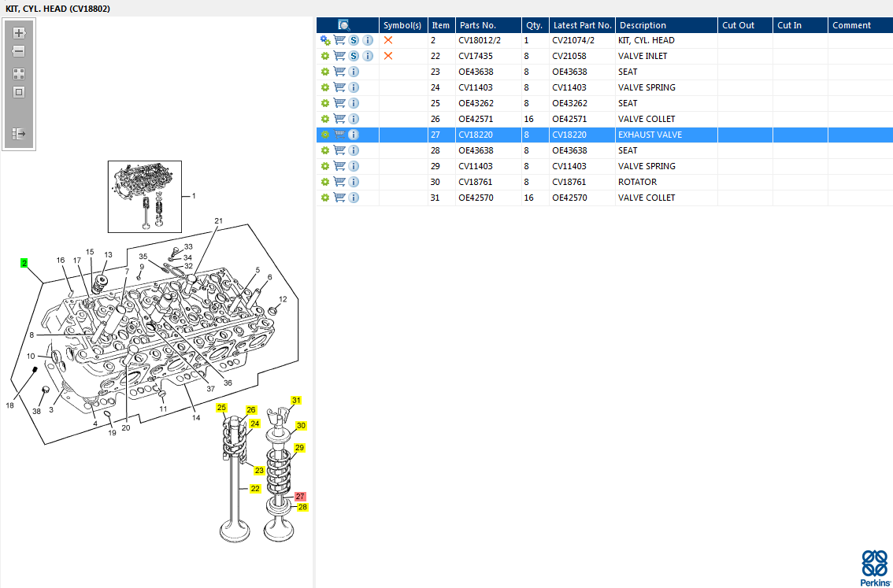Click the four-squares view icon in diagram toolbar
The height and width of the screenshot is (588, 893).
click(x=19, y=74)
